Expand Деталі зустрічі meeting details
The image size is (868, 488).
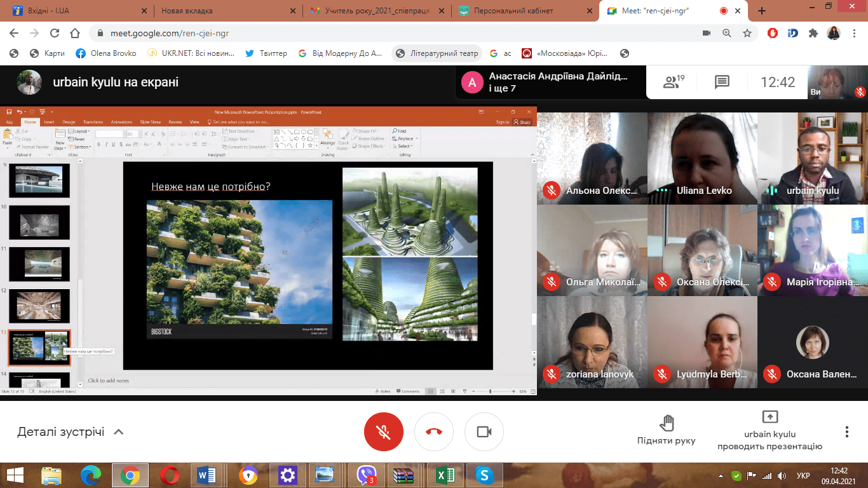70,432
